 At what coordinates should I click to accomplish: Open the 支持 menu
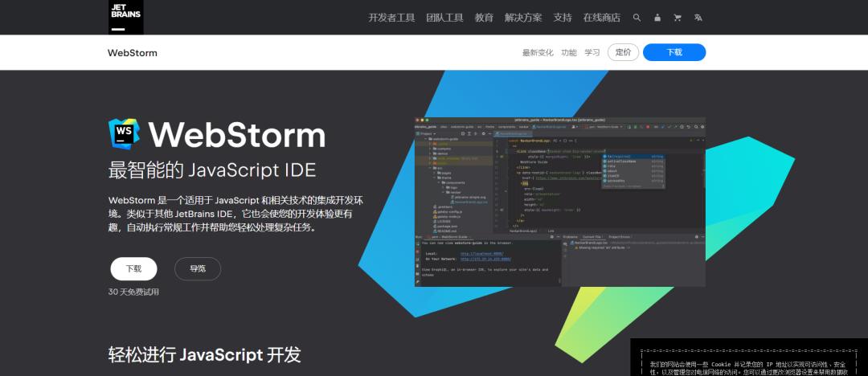pos(563,18)
